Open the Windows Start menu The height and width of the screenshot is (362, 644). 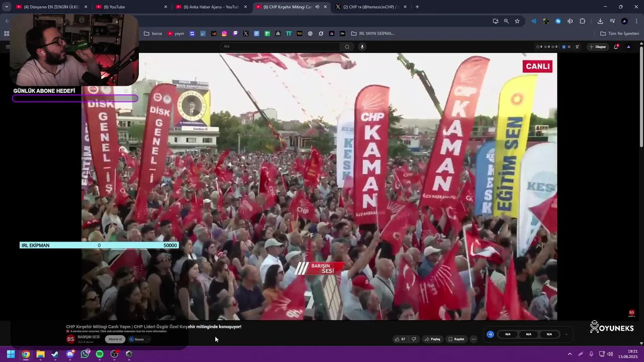[x=11, y=354]
